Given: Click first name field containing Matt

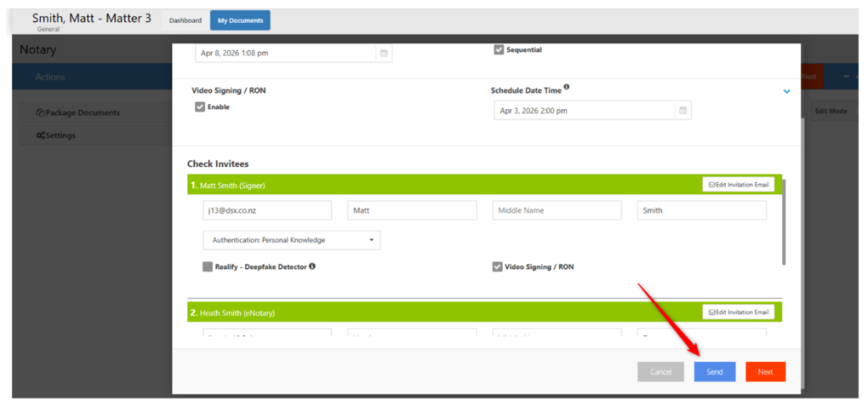Looking at the screenshot, I should (x=413, y=210).
